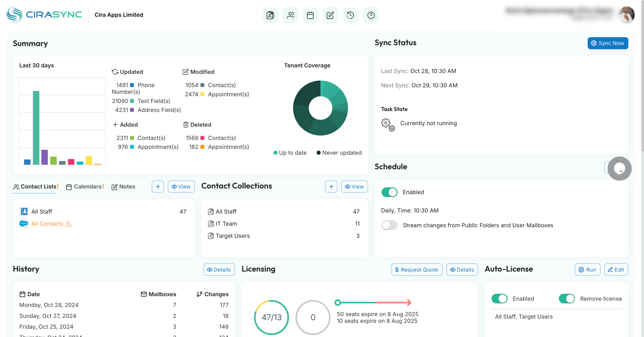This screenshot has height=337, width=644.
Task: Open the contact lists icon in top toolbar
Action: [270, 15]
